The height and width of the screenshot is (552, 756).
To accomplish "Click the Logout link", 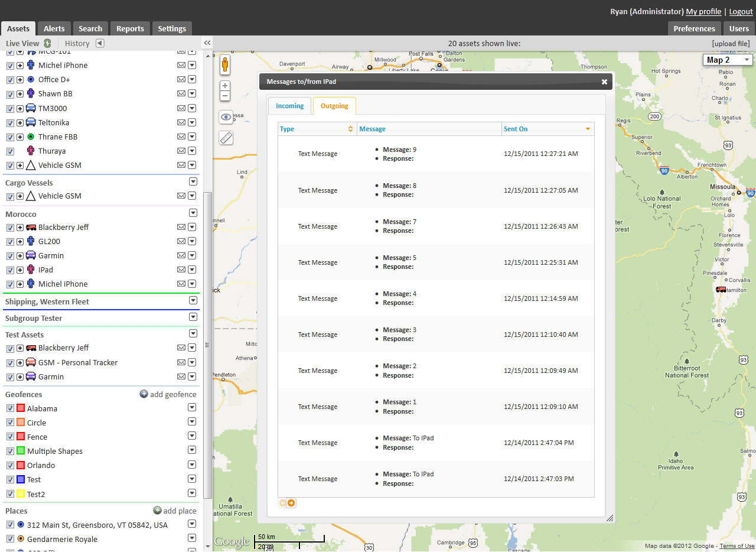I will 741,11.
